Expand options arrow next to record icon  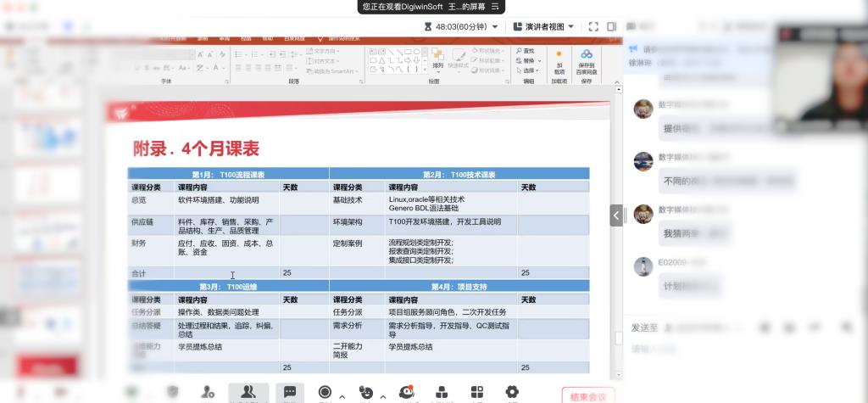(342, 395)
